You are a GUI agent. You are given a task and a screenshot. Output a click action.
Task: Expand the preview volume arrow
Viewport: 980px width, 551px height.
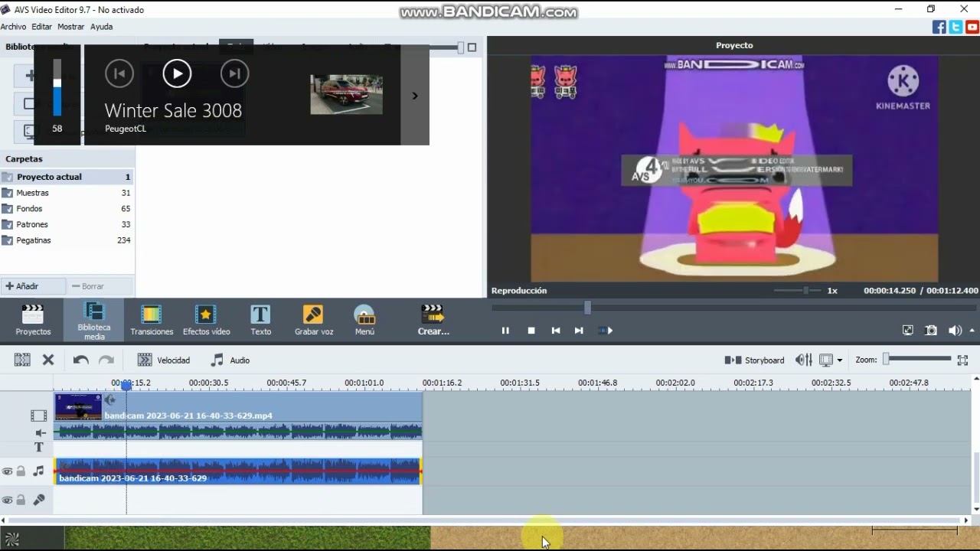[x=972, y=331]
